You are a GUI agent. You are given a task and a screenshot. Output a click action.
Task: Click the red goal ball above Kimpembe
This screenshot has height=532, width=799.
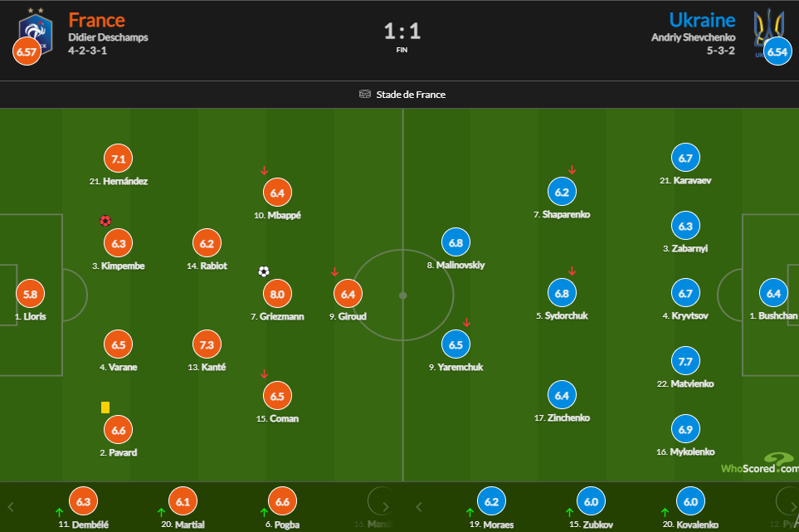pyautogui.click(x=105, y=221)
